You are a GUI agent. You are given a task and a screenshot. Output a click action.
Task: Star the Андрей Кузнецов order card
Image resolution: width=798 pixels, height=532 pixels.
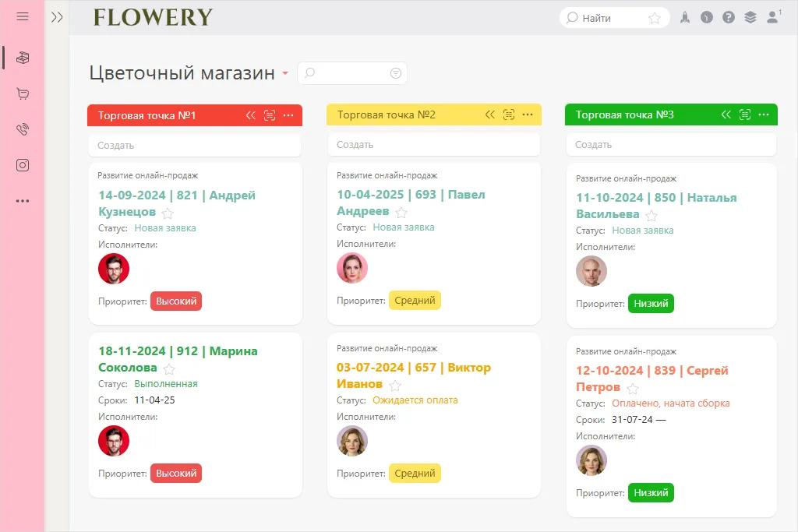[x=168, y=213]
